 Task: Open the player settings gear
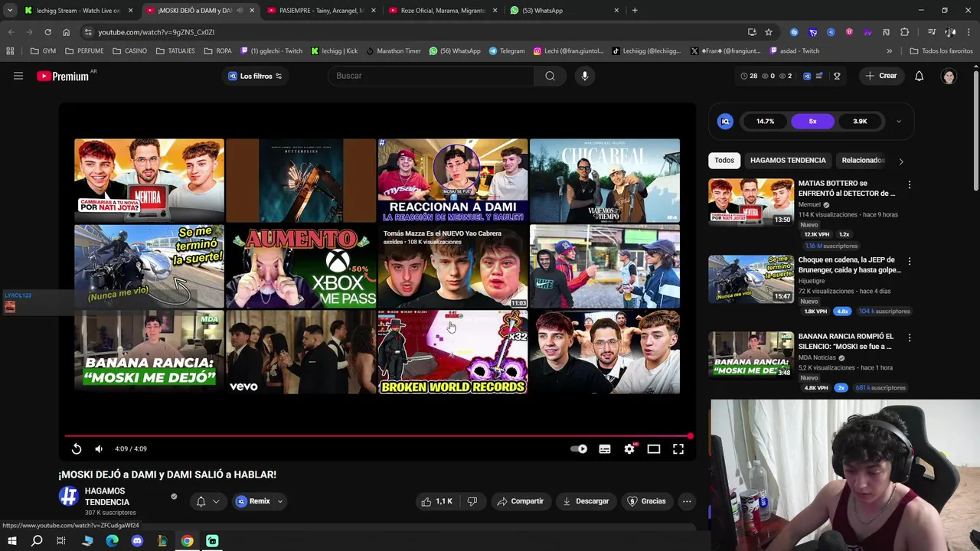pyautogui.click(x=629, y=449)
